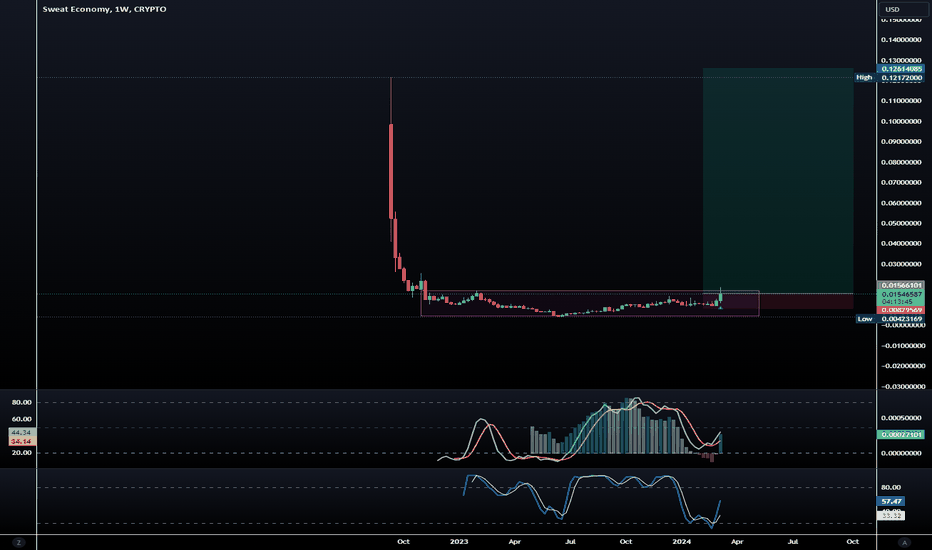Screen dimensions: 932x550
Task: Click the 0.10000000 price axis label
Action: tap(901, 121)
